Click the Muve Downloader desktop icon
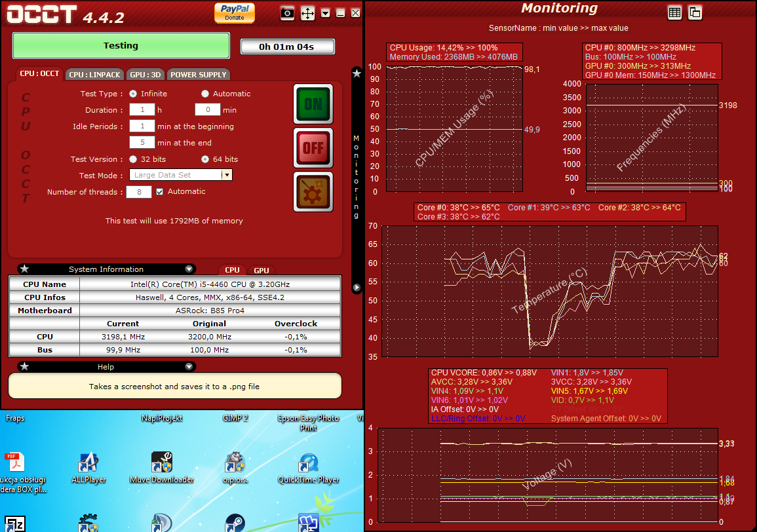The image size is (757, 532). [x=162, y=462]
